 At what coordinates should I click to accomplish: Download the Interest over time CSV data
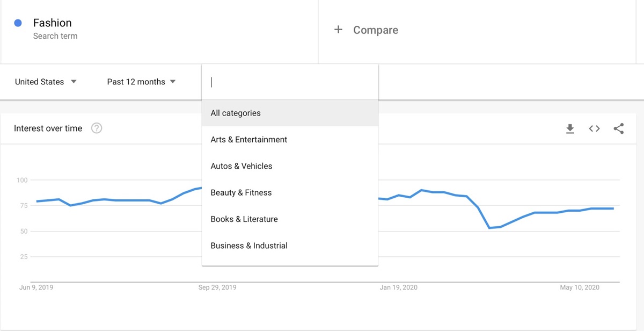pos(570,128)
